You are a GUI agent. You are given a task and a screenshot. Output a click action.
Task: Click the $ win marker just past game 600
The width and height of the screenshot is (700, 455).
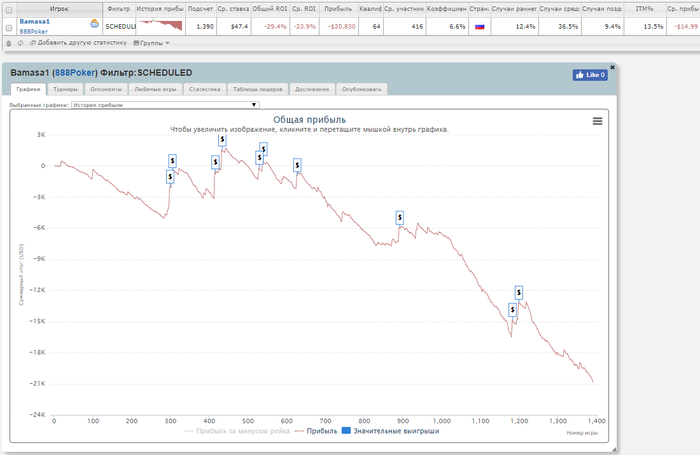pyautogui.click(x=297, y=165)
